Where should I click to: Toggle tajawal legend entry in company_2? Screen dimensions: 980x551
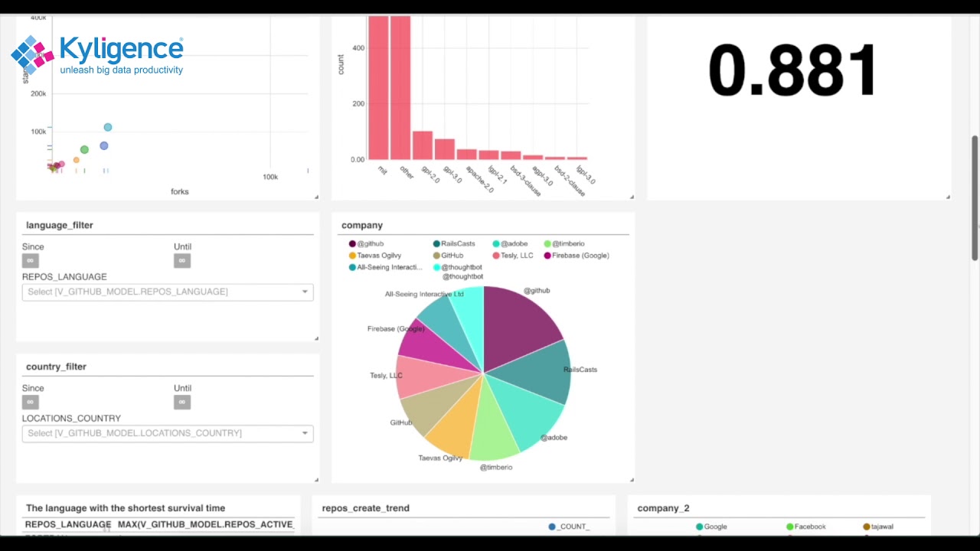878,527
